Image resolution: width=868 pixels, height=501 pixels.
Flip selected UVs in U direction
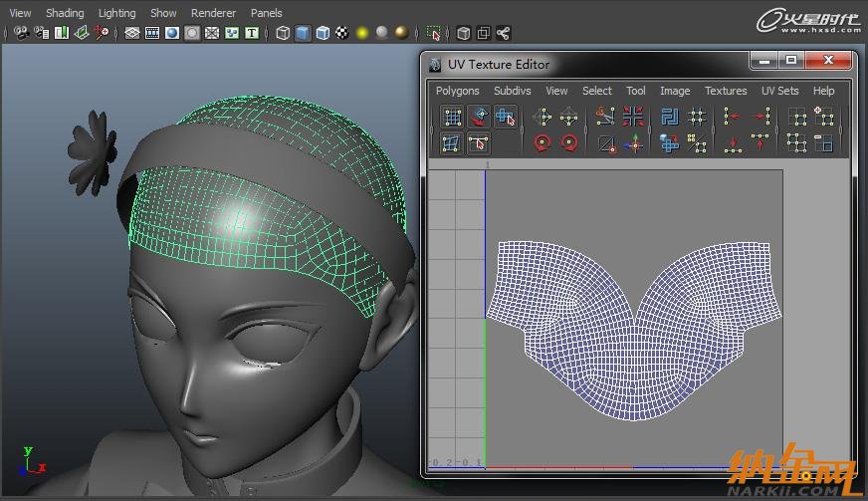[542, 117]
